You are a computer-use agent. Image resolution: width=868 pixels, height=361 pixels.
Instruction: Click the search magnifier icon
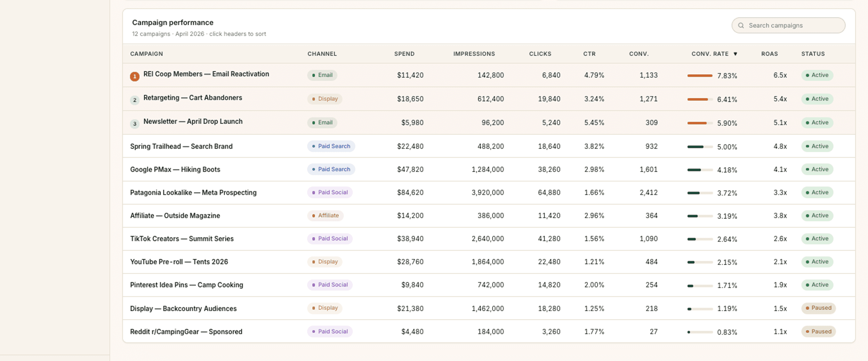tap(741, 26)
